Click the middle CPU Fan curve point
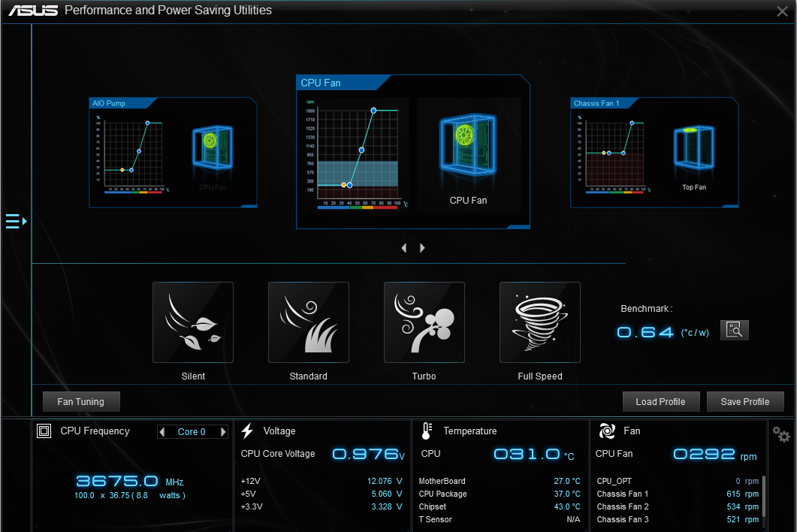797x532 pixels. pos(361,150)
